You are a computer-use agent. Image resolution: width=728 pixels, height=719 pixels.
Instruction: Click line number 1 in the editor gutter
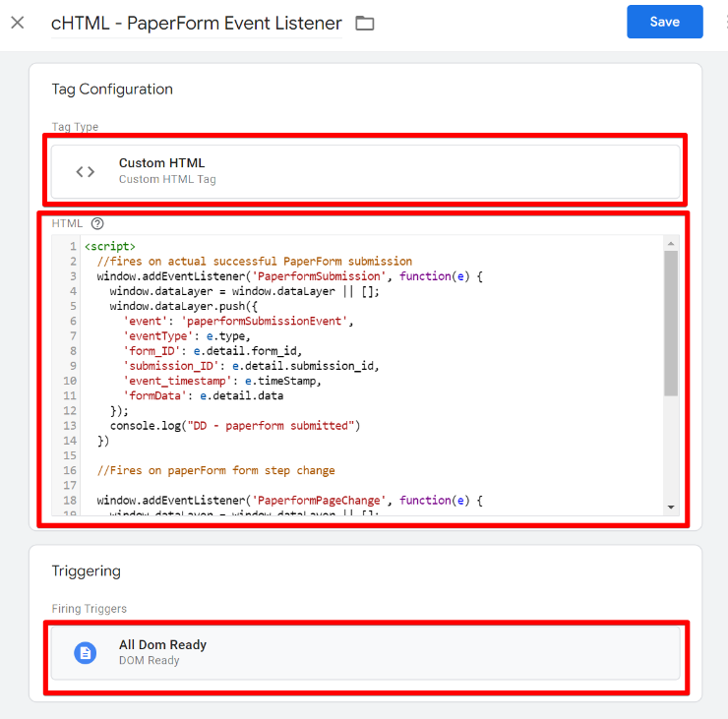pos(73,247)
